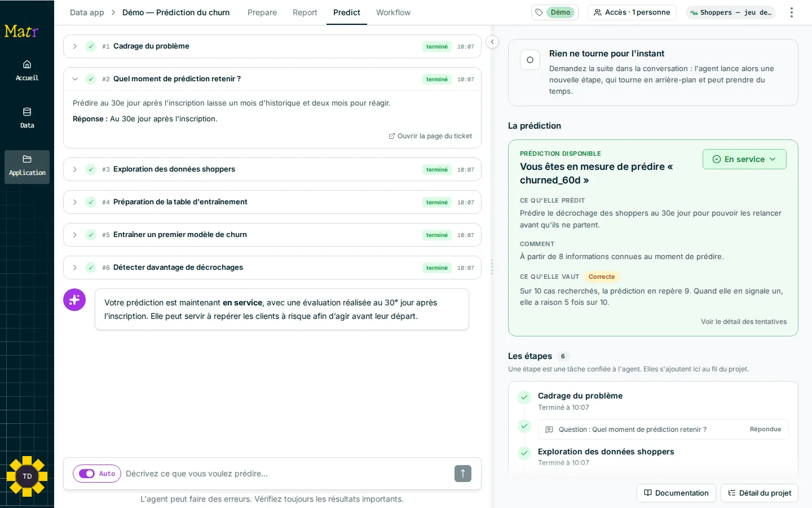Expand step #6 Détecter davantage de décrochages

[x=75, y=268]
